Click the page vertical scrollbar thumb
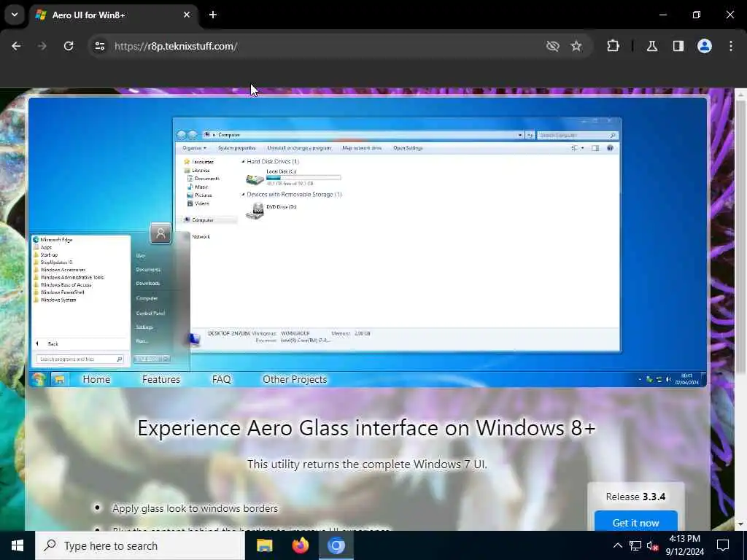 pos(740,237)
